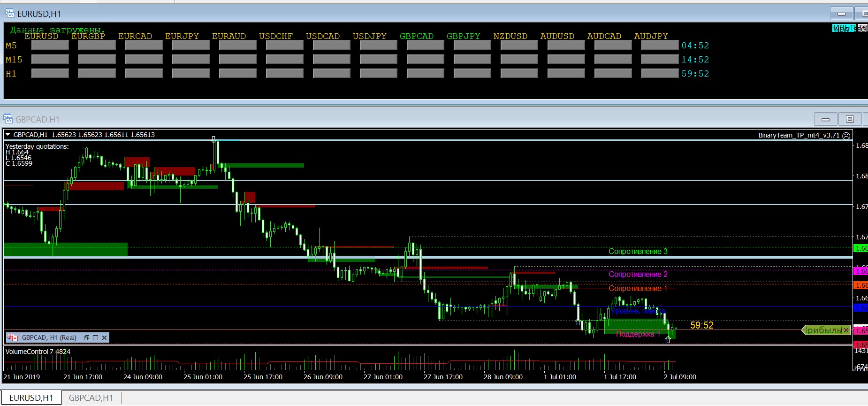Screen dimensions: 868x406
Task: Close the GBPCAD, H1 (Real) subwindow
Action: [105, 338]
